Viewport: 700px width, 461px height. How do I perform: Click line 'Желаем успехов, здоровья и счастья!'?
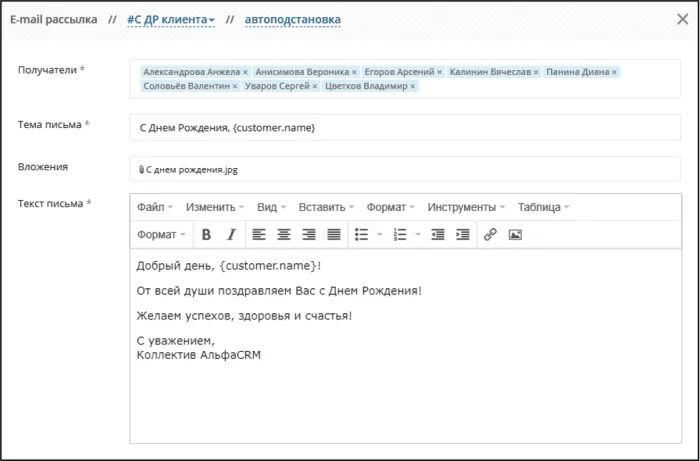[x=244, y=316]
